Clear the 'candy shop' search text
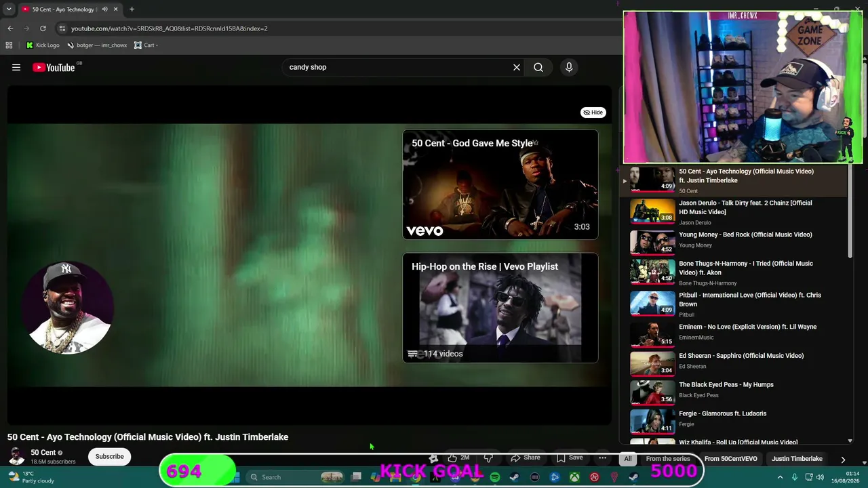Screen dimensions: 868x488 (517, 67)
